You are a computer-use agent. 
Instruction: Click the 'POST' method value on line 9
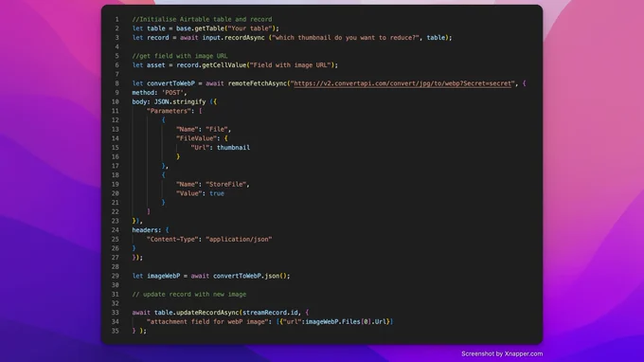click(172, 93)
